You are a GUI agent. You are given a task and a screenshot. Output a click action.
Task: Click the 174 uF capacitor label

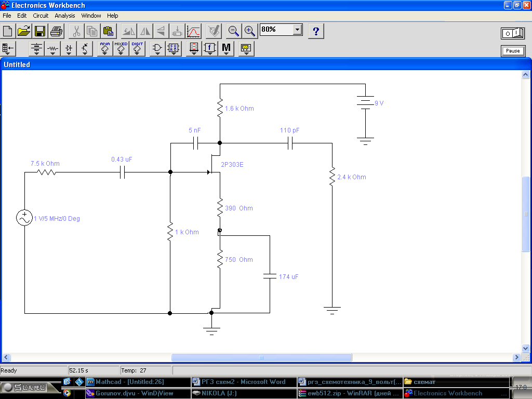[288, 277]
